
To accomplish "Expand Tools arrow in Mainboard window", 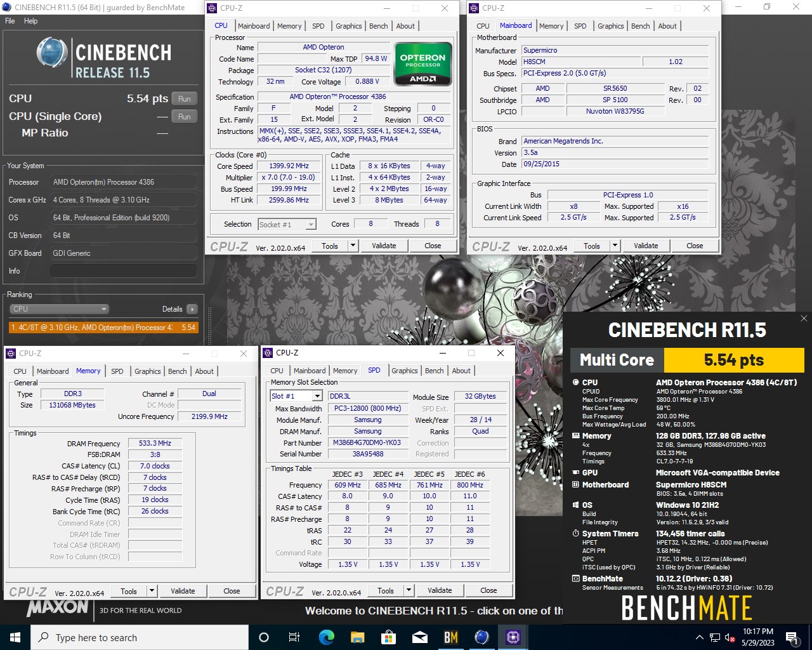I will click(x=615, y=246).
